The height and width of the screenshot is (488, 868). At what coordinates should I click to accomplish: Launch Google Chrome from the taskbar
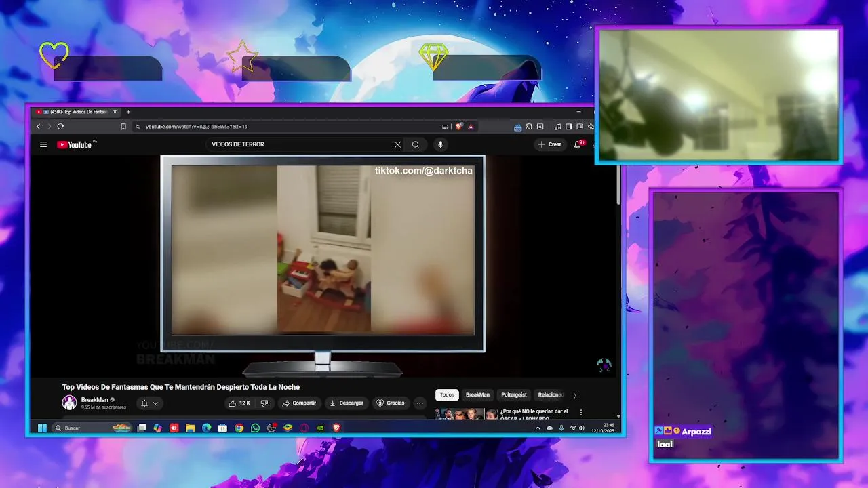coord(239,428)
